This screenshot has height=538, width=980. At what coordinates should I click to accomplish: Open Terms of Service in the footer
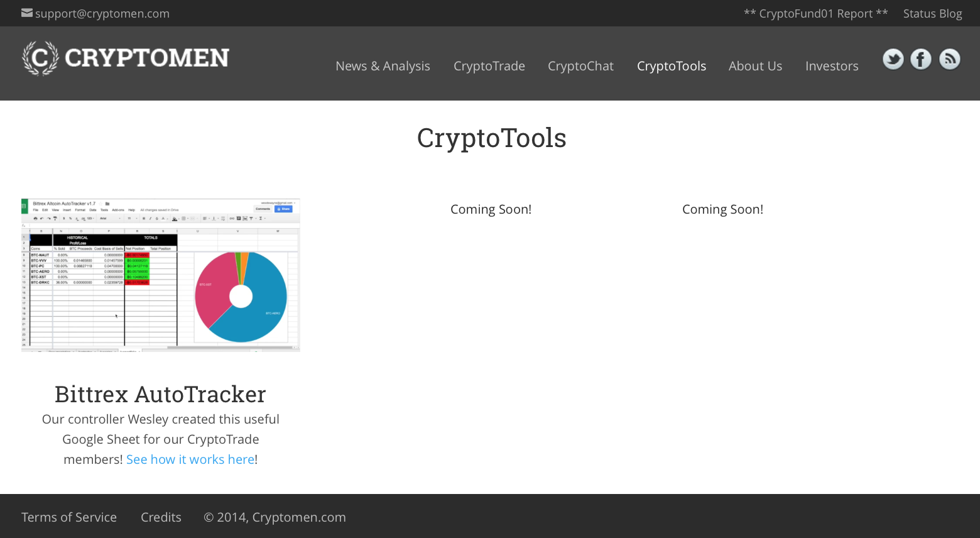69,517
